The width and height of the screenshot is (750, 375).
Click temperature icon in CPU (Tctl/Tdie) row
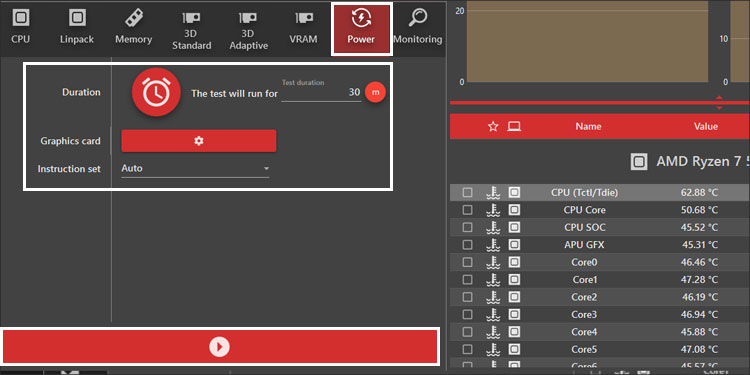[493, 192]
